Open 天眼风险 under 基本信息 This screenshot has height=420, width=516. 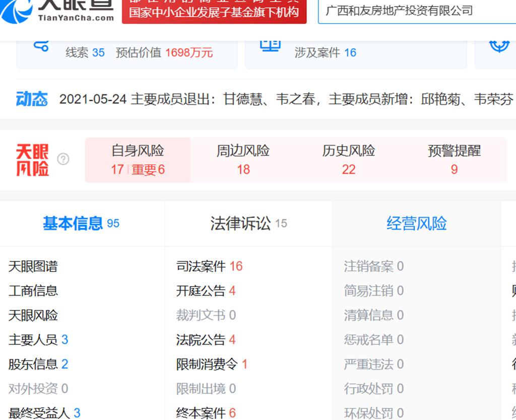(x=33, y=315)
